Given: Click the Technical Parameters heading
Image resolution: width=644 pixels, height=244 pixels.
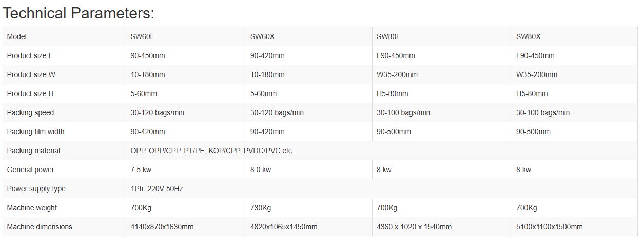Looking at the screenshot, I should (x=79, y=13).
